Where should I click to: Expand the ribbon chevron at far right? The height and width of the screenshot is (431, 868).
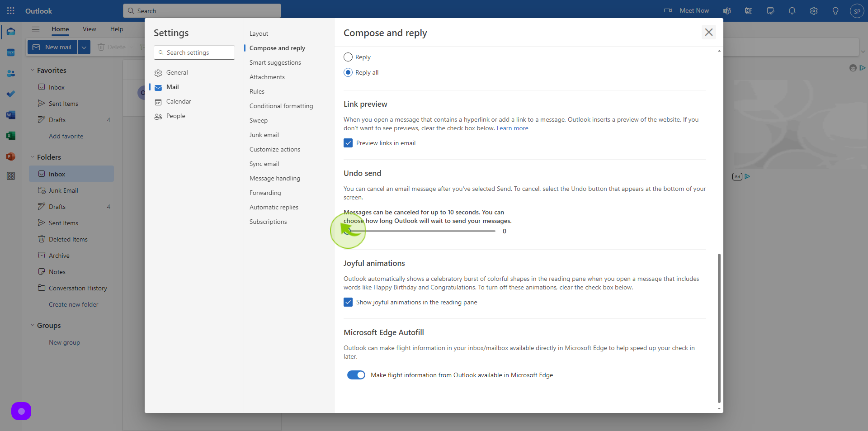[863, 51]
